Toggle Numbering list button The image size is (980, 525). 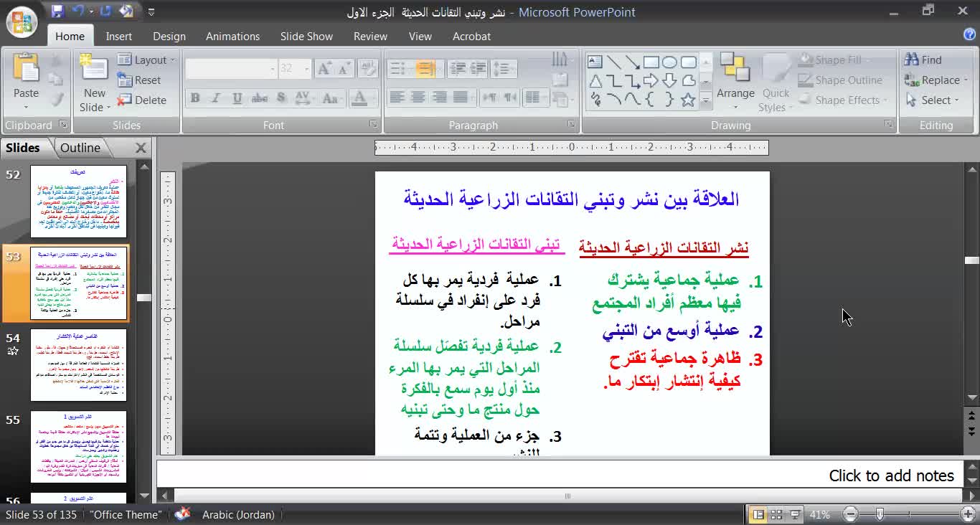(x=428, y=69)
